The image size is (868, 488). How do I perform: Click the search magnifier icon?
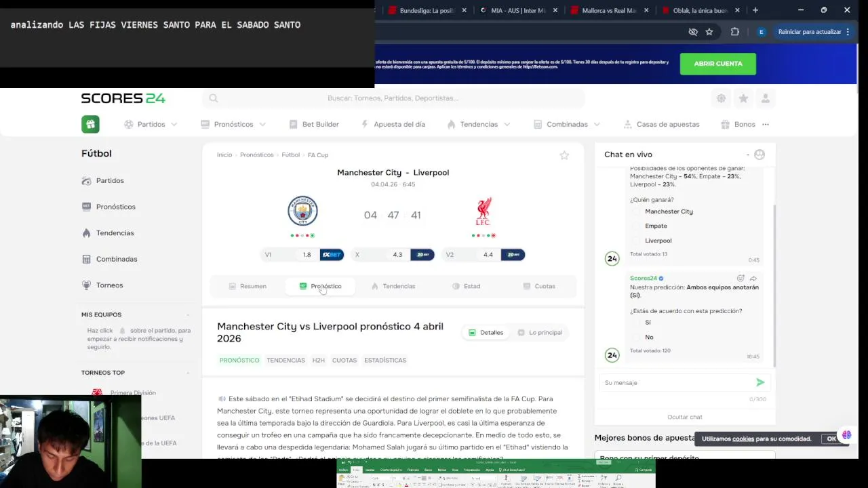tap(214, 98)
